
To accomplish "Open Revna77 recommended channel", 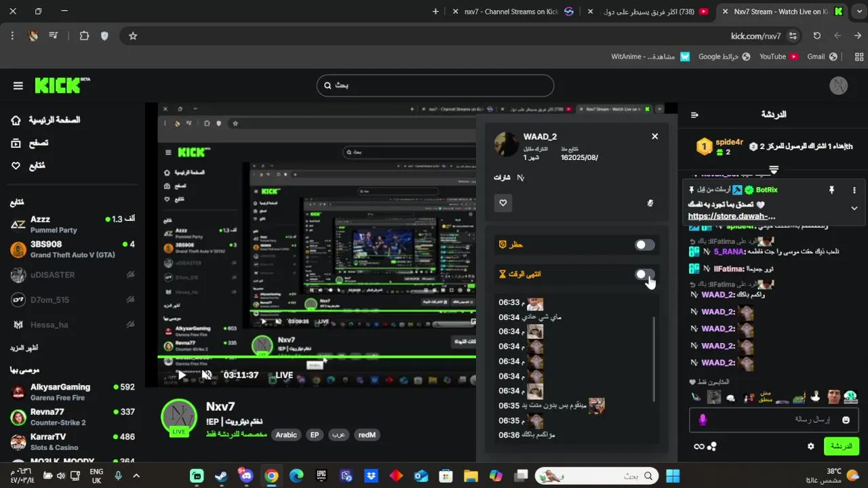I will pos(73,417).
